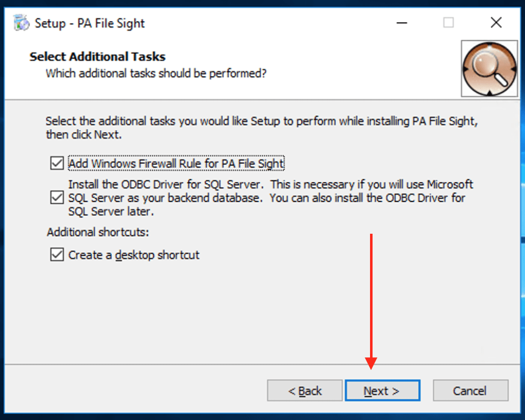Go back with the Back button
The width and height of the screenshot is (525, 420).
(305, 391)
